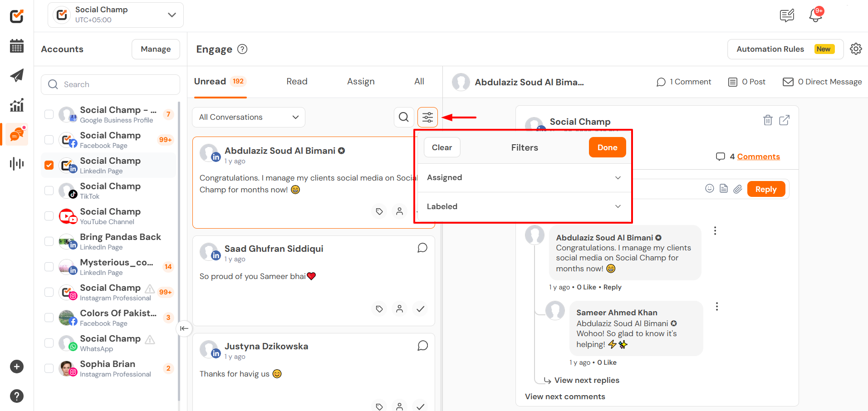Open three-dot menu on Sameer Ahmed Khan reply

tap(717, 306)
